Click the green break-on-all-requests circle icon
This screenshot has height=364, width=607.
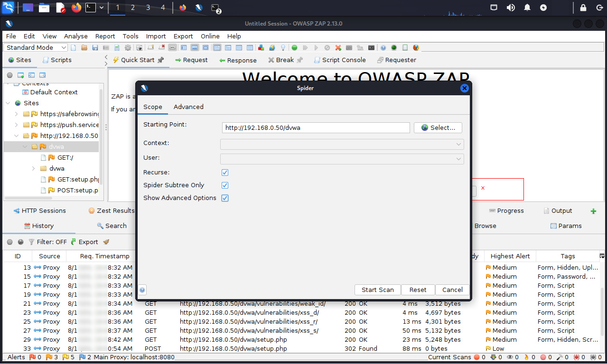(294, 48)
